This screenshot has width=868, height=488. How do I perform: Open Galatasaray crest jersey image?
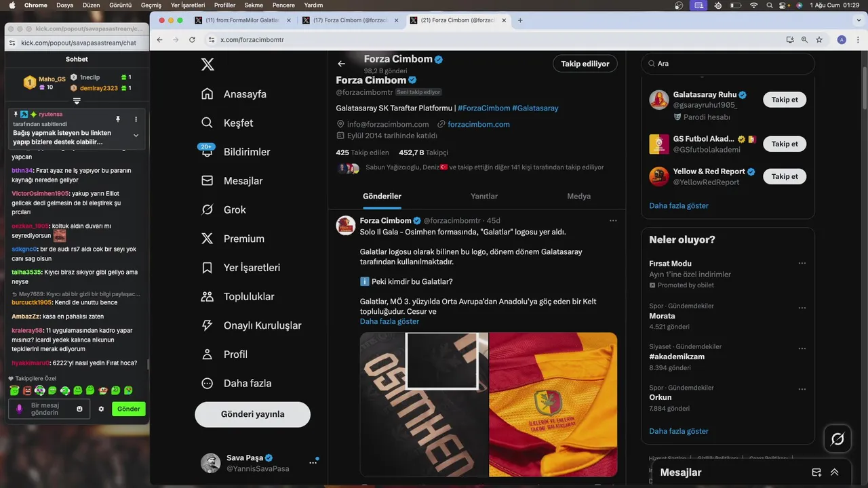(x=553, y=404)
